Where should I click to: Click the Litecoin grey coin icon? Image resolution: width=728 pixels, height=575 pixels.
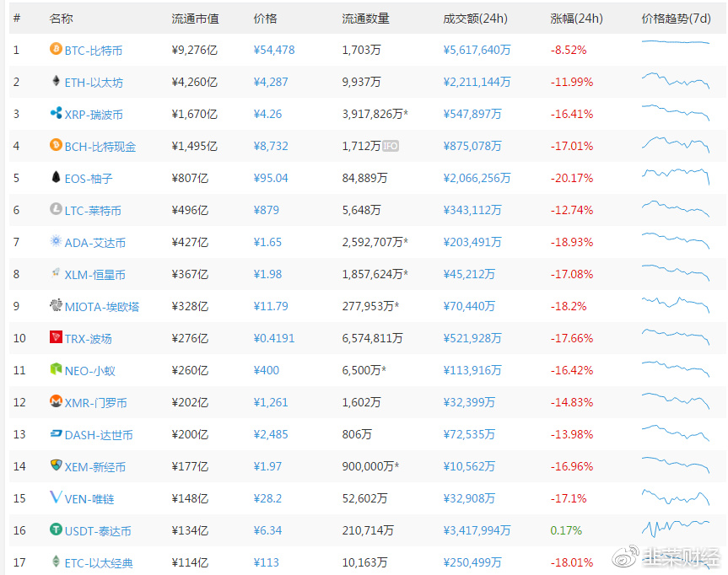point(56,209)
